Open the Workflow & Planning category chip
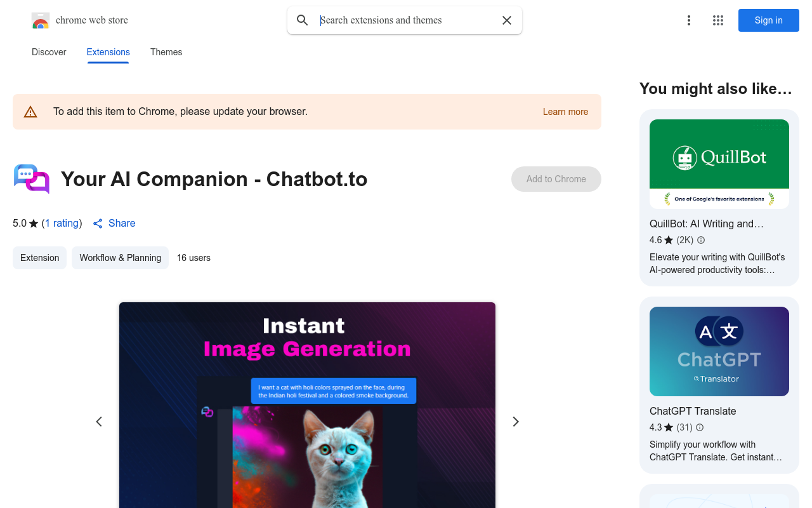812x508 pixels. tap(121, 258)
